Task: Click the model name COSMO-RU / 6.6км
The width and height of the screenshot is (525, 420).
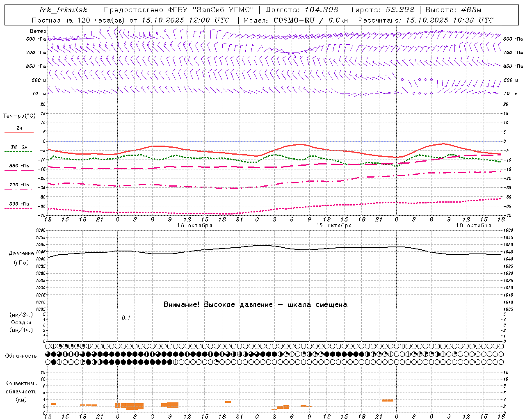Action: coord(310,20)
